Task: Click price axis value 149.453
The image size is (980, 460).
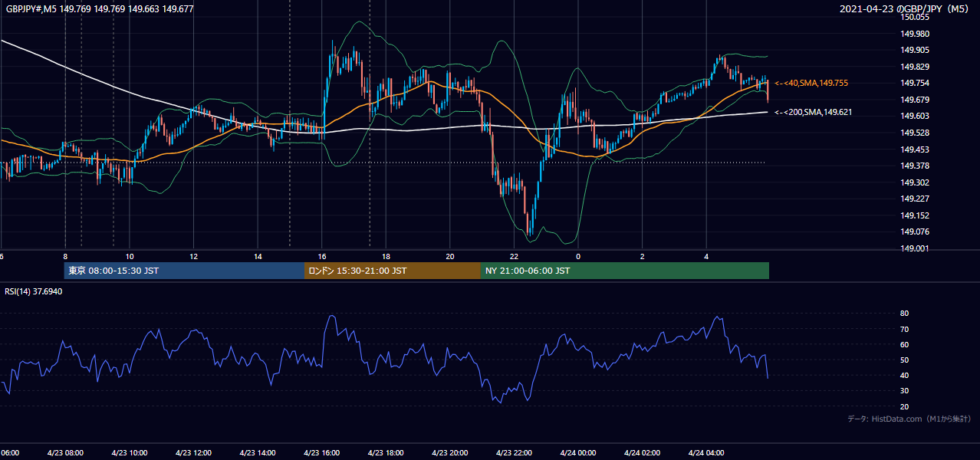Action: click(x=916, y=149)
